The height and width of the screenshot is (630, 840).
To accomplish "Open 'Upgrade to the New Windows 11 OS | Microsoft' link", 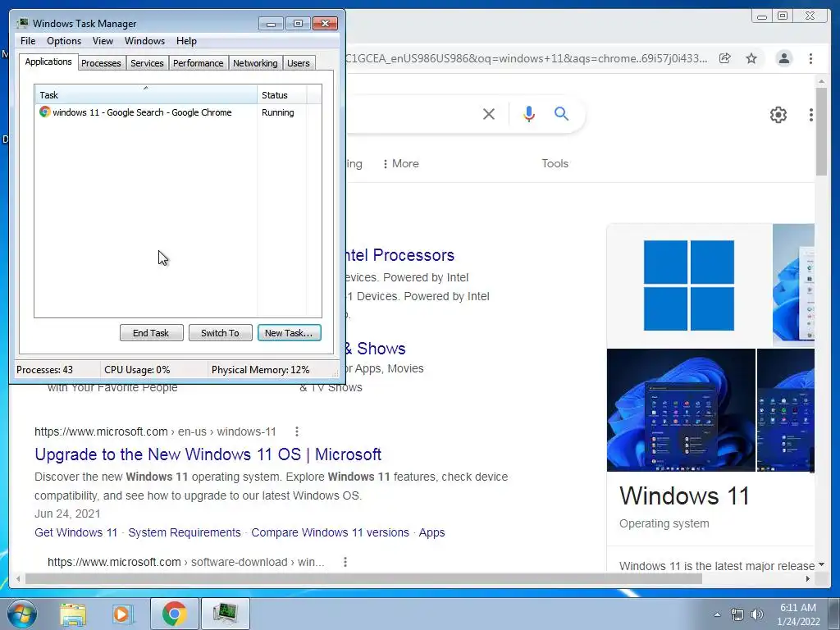I will coord(208,454).
